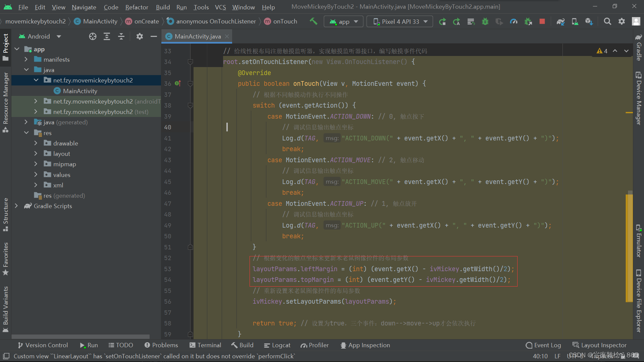
Task: Open the Refactor menu
Action: coord(137,7)
